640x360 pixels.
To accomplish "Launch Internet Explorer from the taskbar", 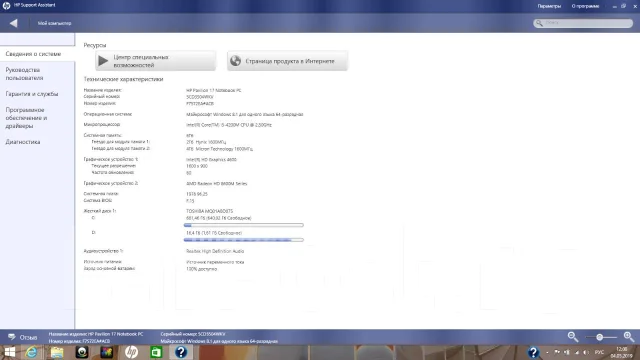I will point(31,352).
